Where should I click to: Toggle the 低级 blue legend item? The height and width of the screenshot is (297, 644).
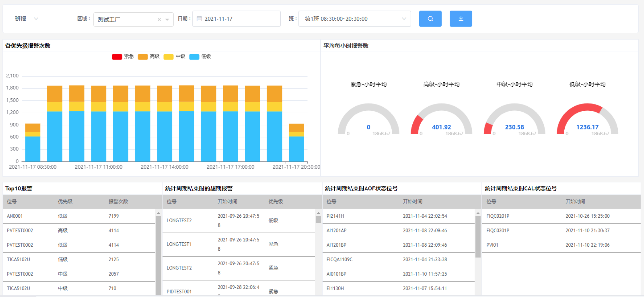pyautogui.click(x=200, y=57)
